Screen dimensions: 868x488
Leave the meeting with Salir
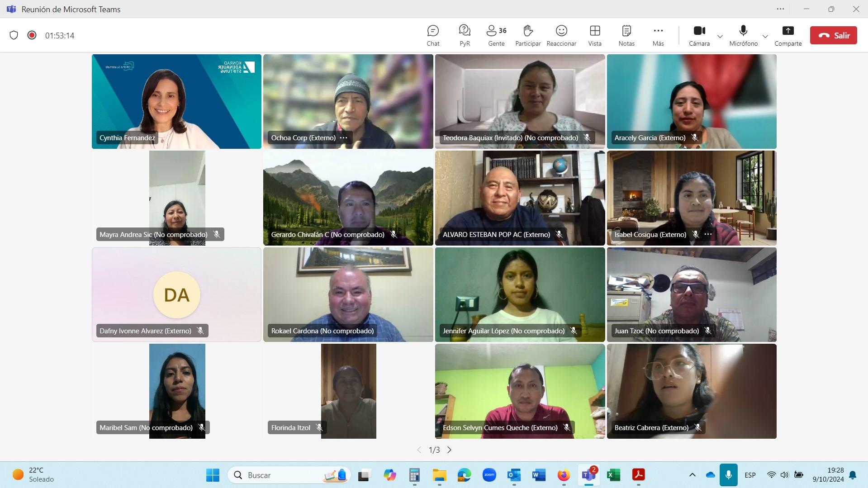point(833,35)
